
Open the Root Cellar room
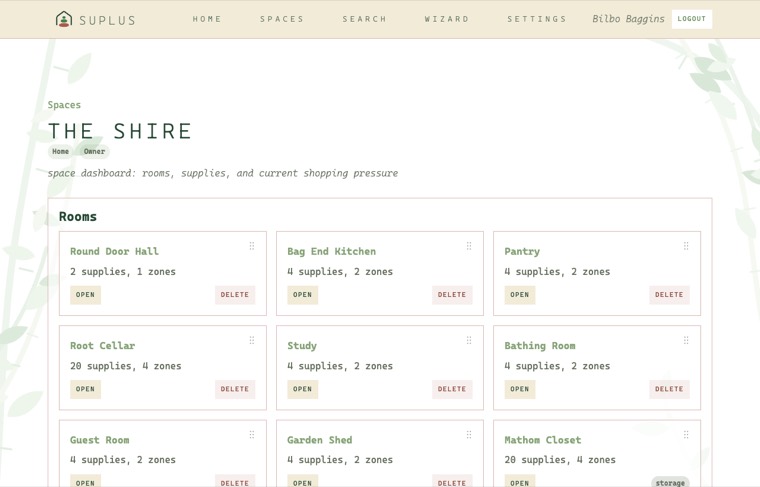coord(85,389)
